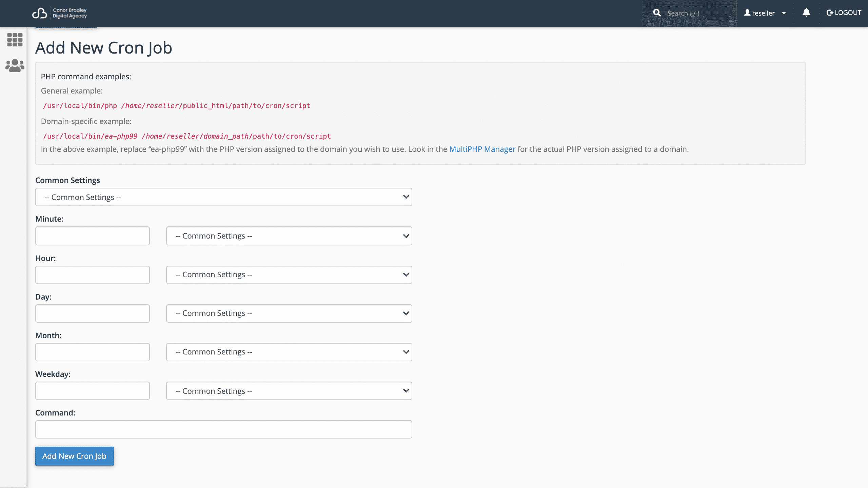The height and width of the screenshot is (488, 868).
Task: Click the Conor Bradley Digital Agency logo
Action: point(59,13)
